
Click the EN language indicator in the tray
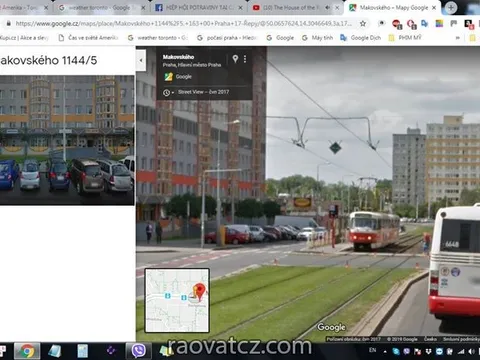(373, 350)
